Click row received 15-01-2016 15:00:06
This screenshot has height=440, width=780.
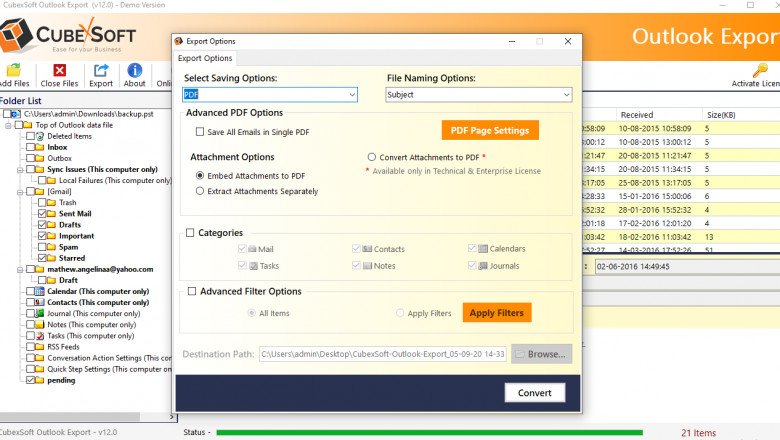point(681,196)
